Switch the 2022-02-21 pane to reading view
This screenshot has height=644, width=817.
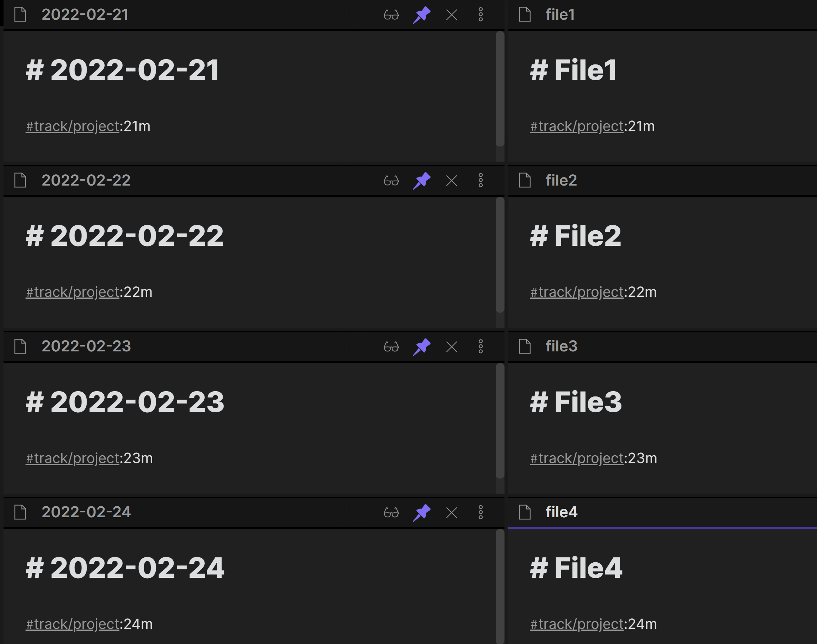(x=392, y=15)
